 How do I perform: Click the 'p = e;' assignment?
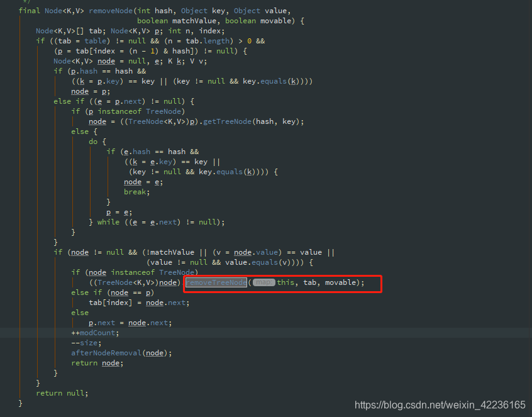pyautogui.click(x=119, y=212)
